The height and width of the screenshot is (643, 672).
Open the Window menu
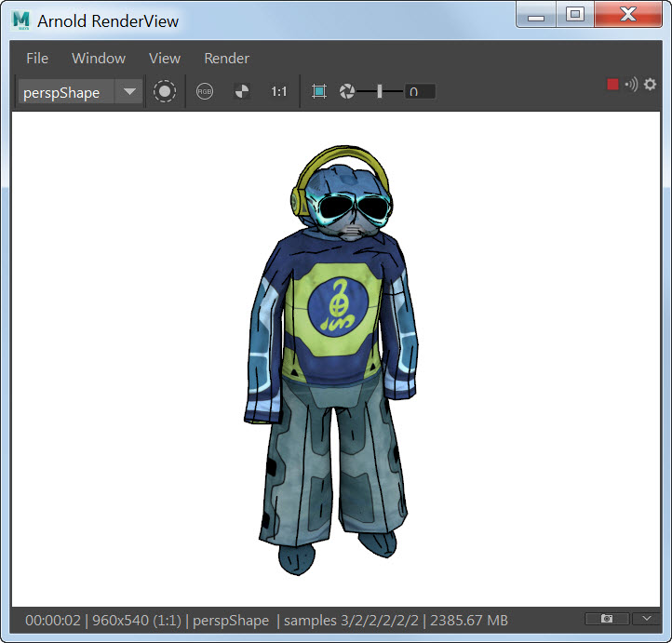coord(99,58)
